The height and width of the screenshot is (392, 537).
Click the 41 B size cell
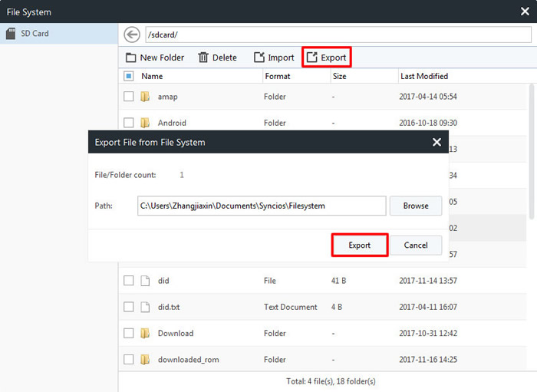(x=339, y=281)
